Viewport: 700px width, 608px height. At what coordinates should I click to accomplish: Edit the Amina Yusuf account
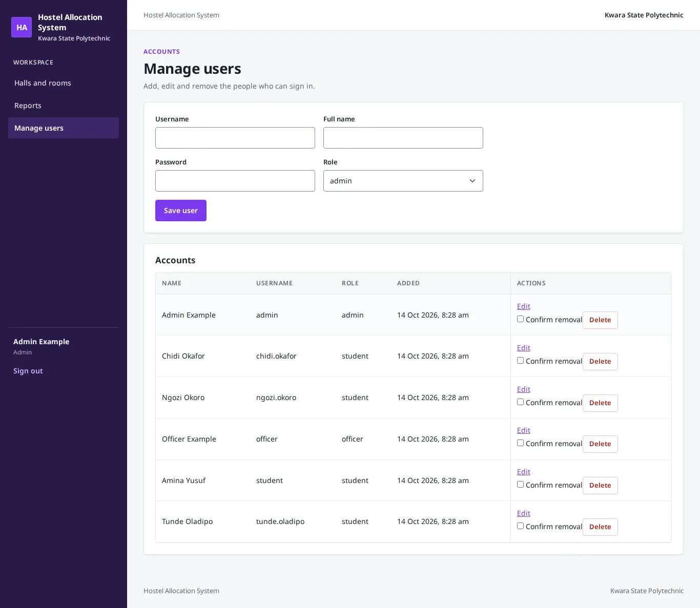coord(524,472)
